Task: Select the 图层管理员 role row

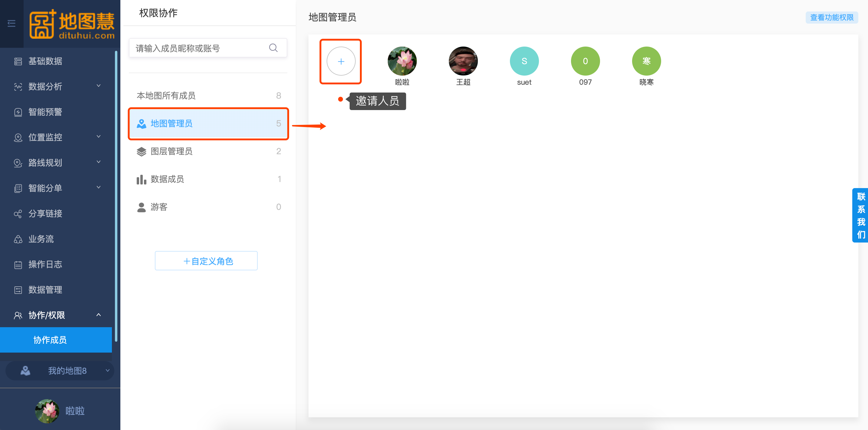Action: pyautogui.click(x=209, y=151)
